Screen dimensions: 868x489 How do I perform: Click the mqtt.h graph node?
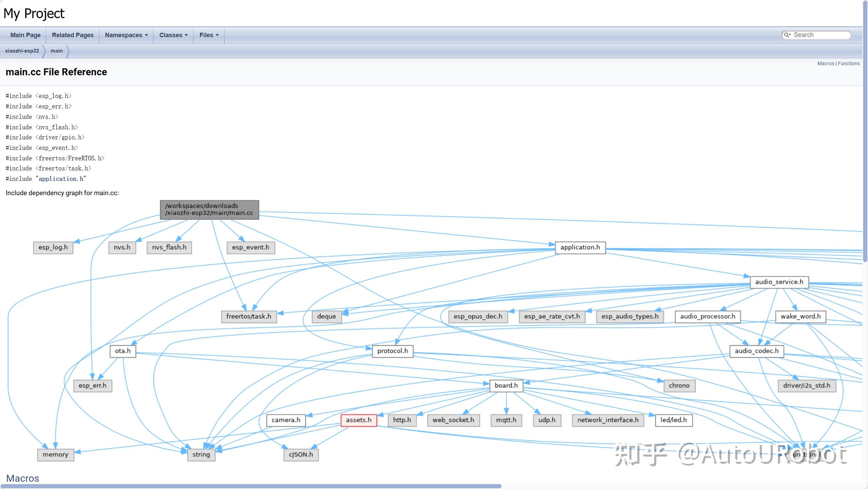point(506,420)
